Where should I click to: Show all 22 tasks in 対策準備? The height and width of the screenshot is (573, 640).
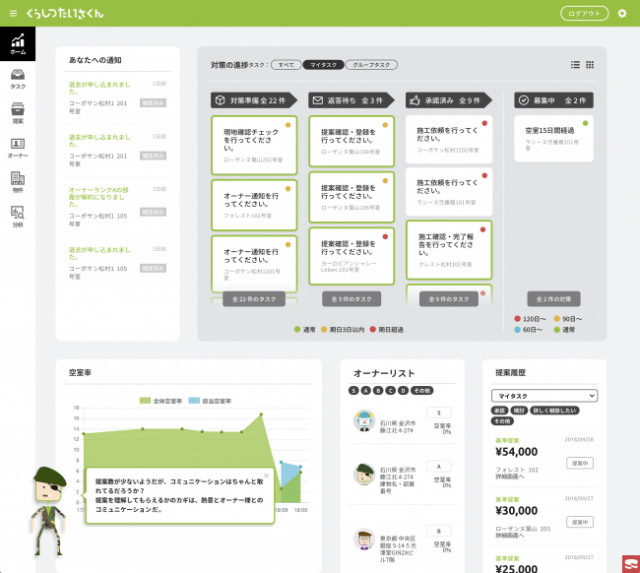click(x=252, y=299)
